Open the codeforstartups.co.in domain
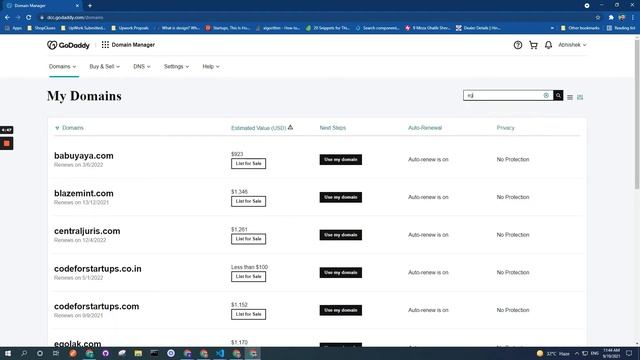 [x=98, y=269]
